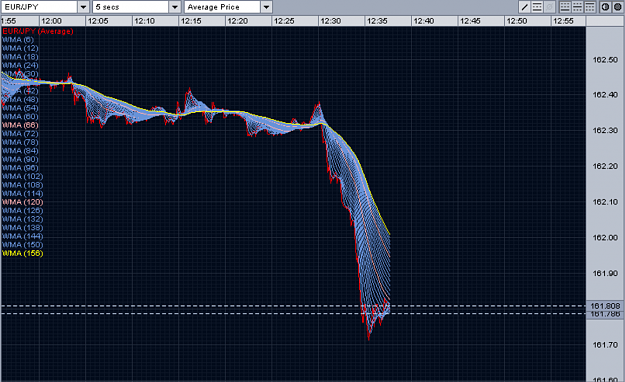625x382 pixels.
Task: Click the 12:00 time axis label
Action: click(x=51, y=21)
